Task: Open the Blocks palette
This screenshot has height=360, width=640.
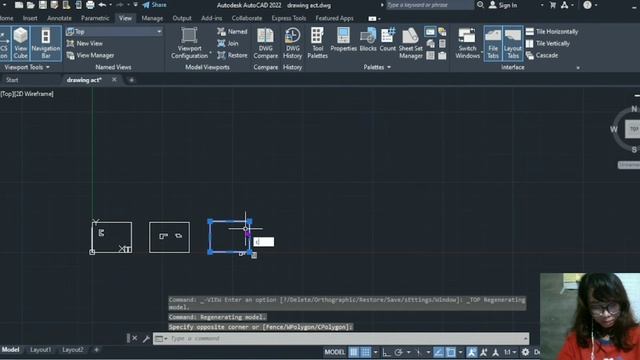Action: click(368, 40)
